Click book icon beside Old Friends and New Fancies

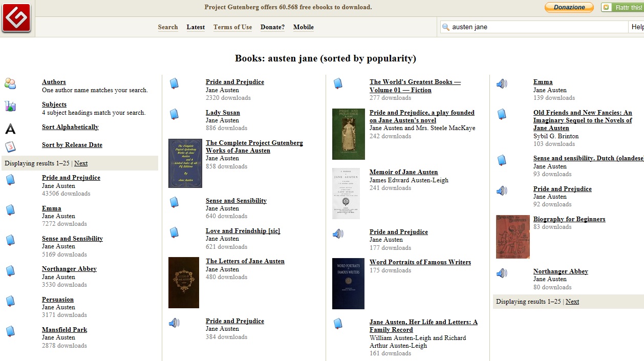502,114
